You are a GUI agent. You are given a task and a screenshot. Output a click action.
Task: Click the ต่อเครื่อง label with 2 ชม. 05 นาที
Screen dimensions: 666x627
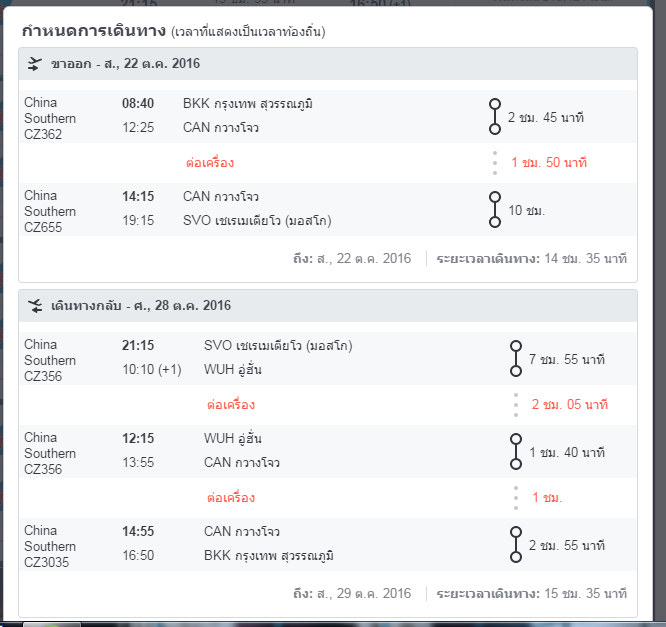coord(231,404)
